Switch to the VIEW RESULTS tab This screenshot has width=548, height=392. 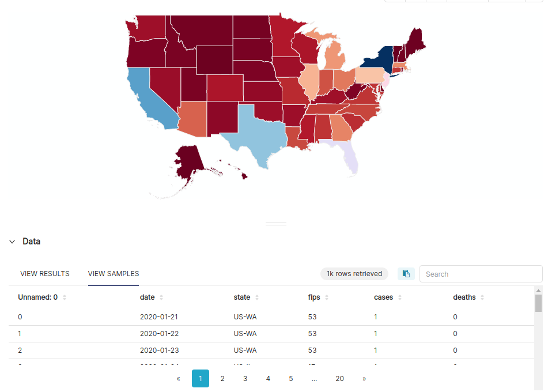[44, 273]
